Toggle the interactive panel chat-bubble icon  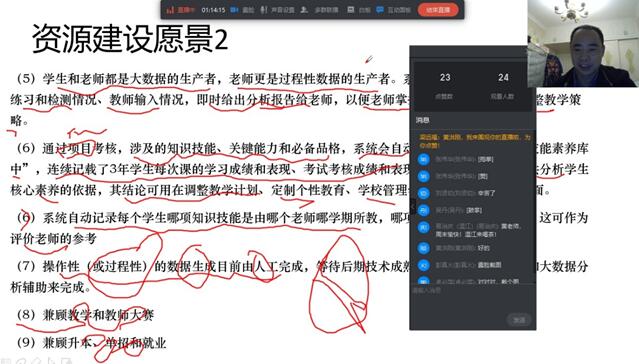pyautogui.click(x=380, y=10)
